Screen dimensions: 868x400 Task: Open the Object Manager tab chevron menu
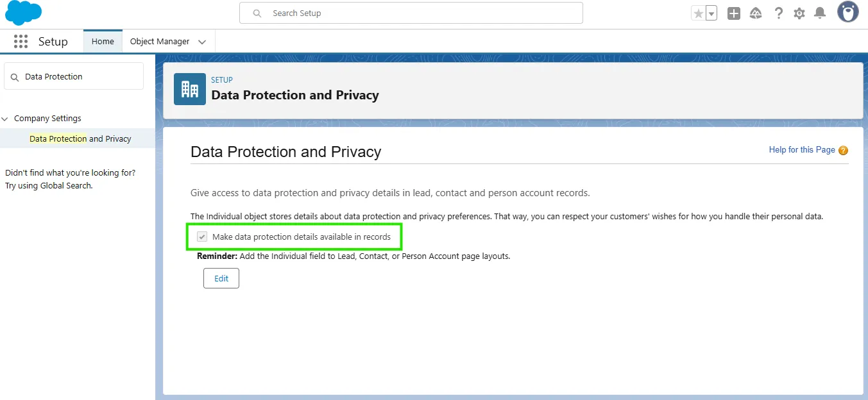click(x=202, y=42)
